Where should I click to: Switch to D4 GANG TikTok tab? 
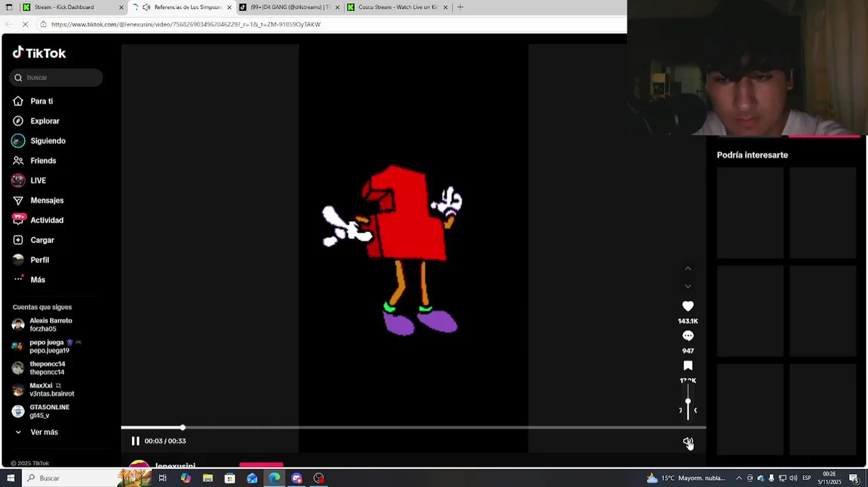coord(290,7)
